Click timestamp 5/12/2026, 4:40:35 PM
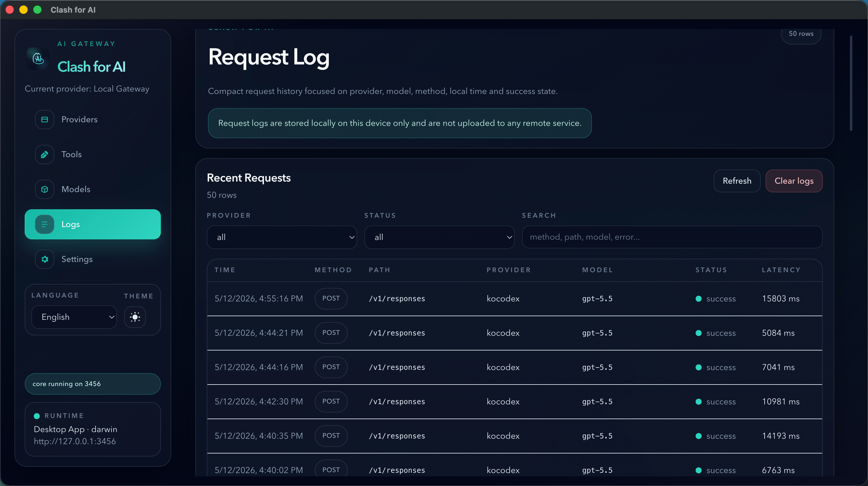This screenshot has height=486, width=868. point(259,436)
